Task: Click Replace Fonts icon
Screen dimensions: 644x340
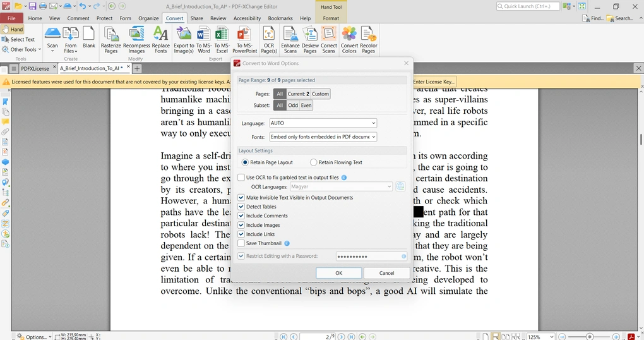Action: point(160,39)
